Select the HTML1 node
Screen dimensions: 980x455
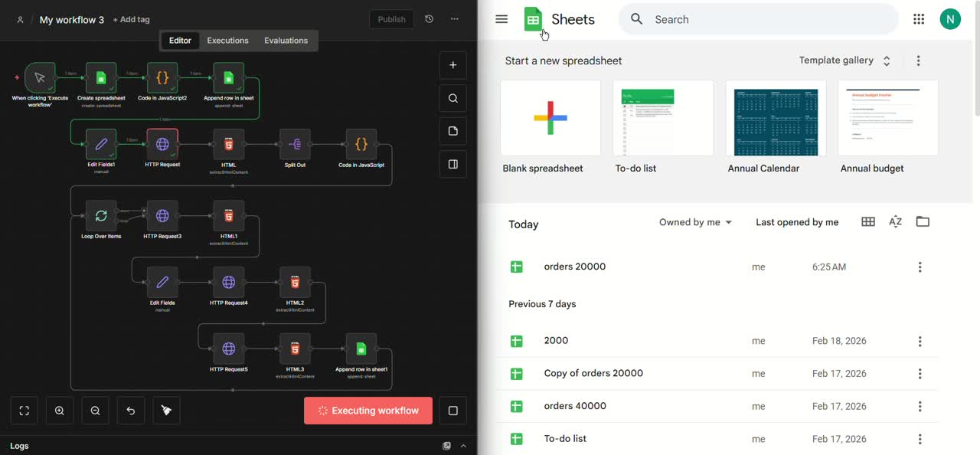coord(228,216)
